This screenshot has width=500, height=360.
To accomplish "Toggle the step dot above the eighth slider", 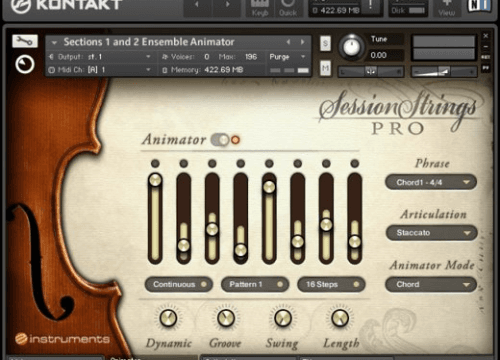I will point(355,163).
